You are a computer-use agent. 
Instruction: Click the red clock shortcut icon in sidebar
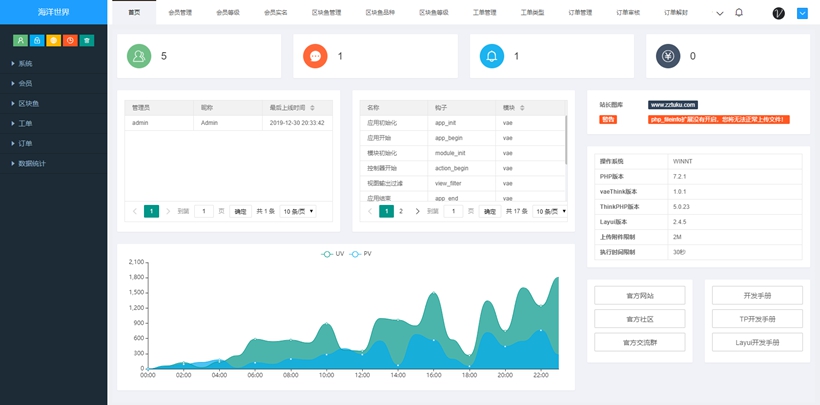point(70,41)
